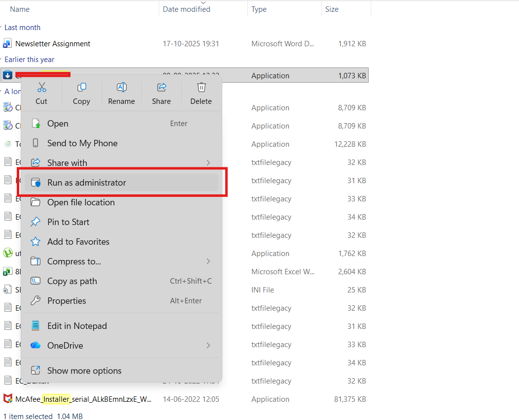Select Send to My Phone
The image size is (519, 420).
(x=82, y=143)
